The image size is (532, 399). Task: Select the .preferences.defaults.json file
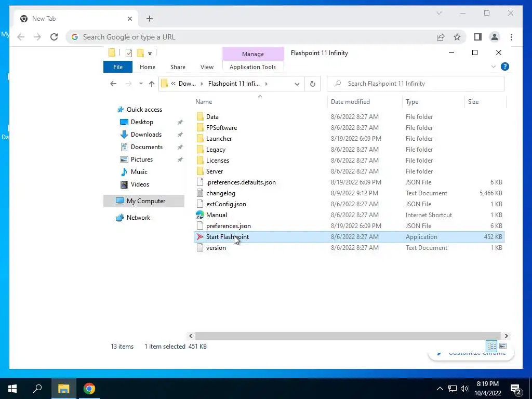241,182
